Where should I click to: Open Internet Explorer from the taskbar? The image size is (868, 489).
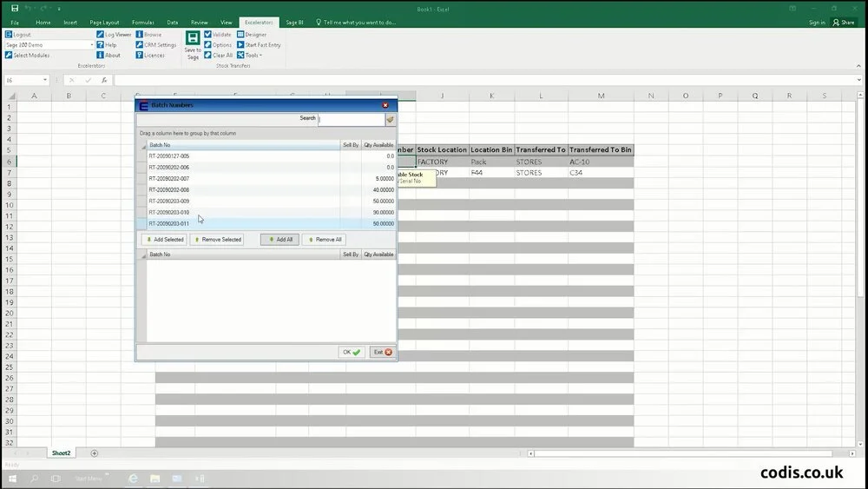pyautogui.click(x=133, y=479)
